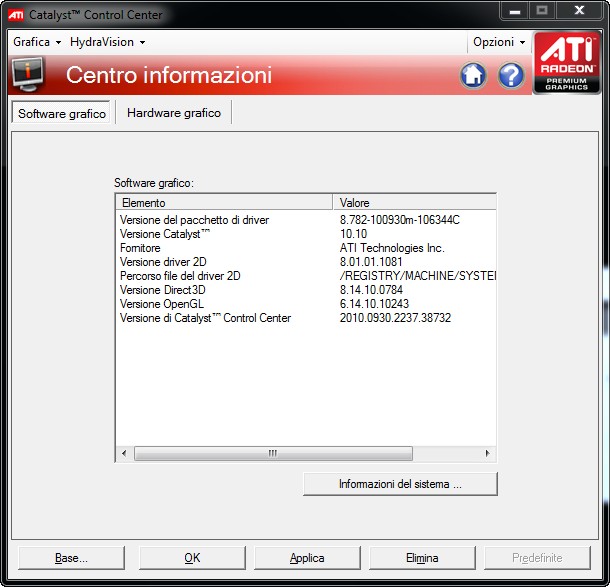This screenshot has width=610, height=587.
Task: Click the ATI icon in the title bar
Action: point(16,15)
